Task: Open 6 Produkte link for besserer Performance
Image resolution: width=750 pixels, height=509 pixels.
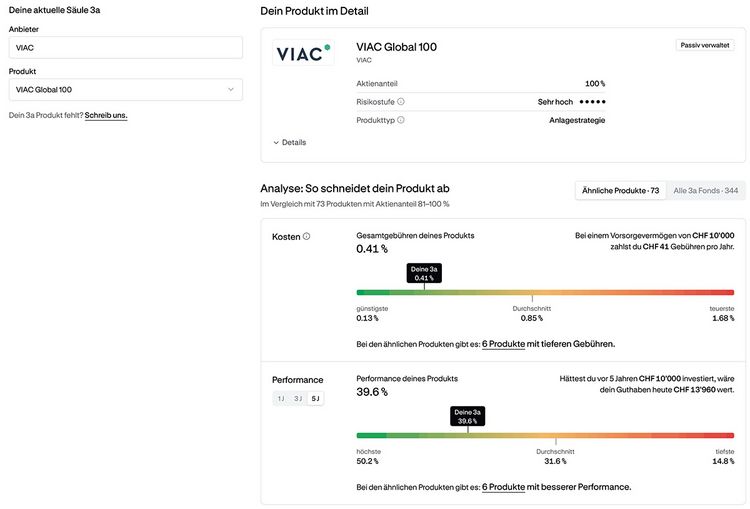Action: click(503, 487)
